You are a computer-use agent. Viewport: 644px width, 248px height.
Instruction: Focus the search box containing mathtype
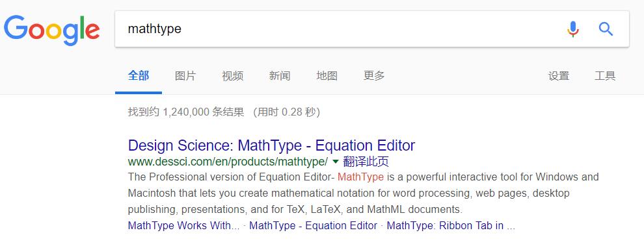(x=341, y=29)
